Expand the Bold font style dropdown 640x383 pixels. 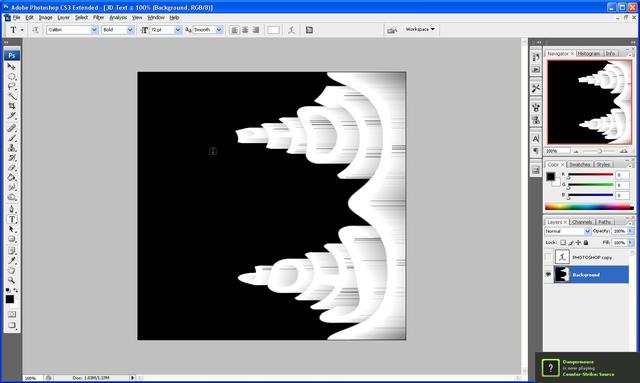click(x=118, y=30)
